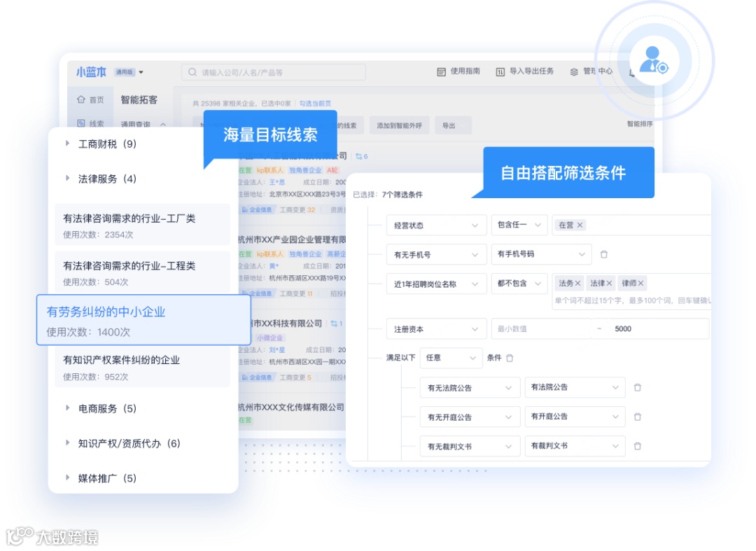
Task: Remove the 律师 keyword tag
Action: [x=640, y=283]
